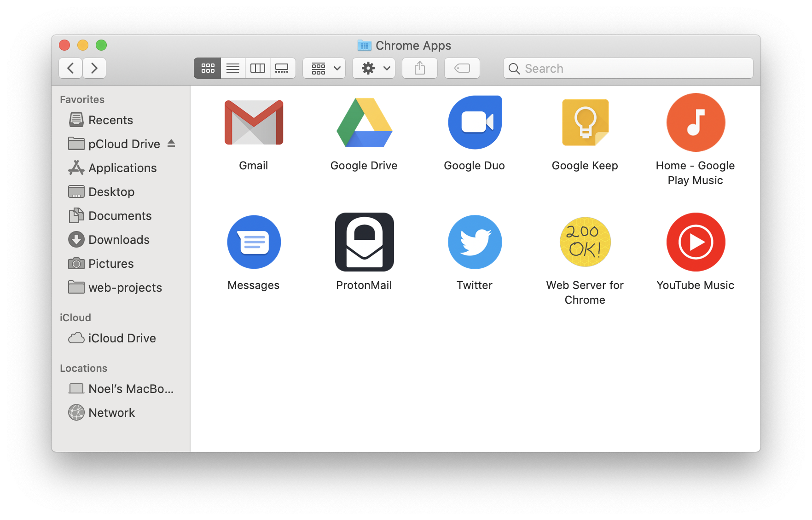Click the Google Keep app icon
Image resolution: width=812 pixels, height=520 pixels.
pos(585,122)
